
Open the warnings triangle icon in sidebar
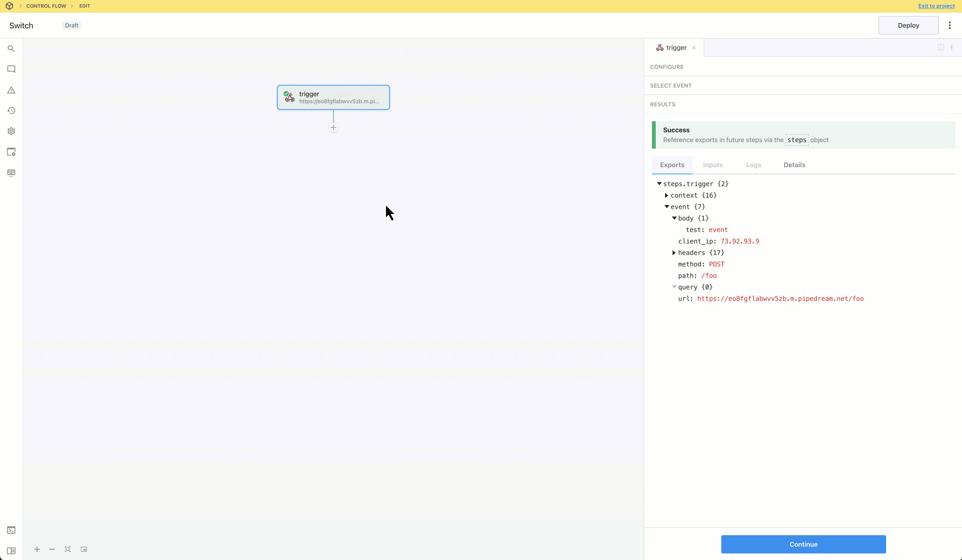(x=11, y=90)
